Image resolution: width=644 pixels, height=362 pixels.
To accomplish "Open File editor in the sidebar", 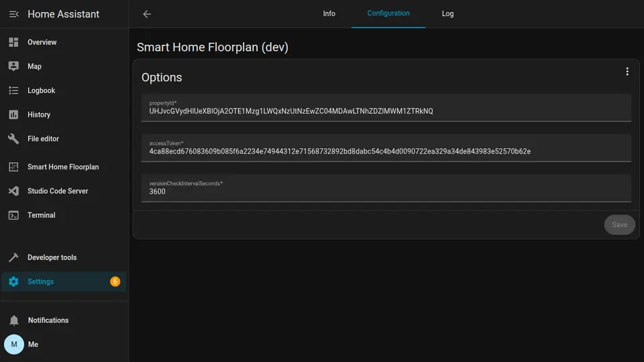I will [x=64, y=139].
